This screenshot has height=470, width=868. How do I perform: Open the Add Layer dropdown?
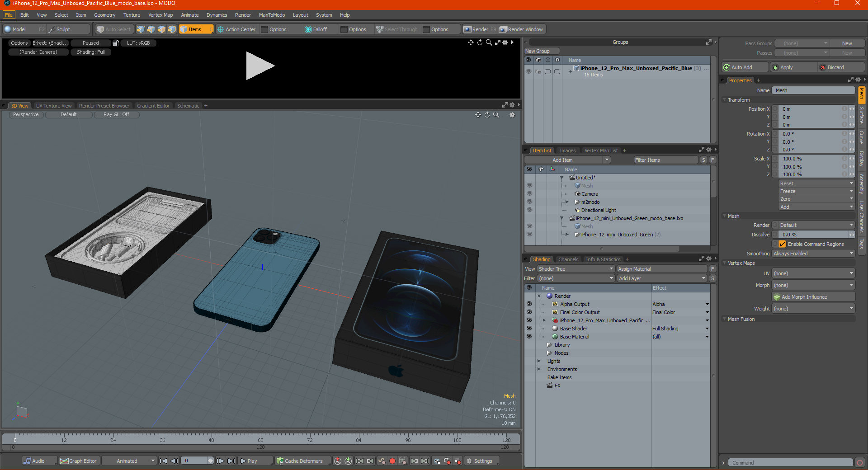[x=662, y=278]
